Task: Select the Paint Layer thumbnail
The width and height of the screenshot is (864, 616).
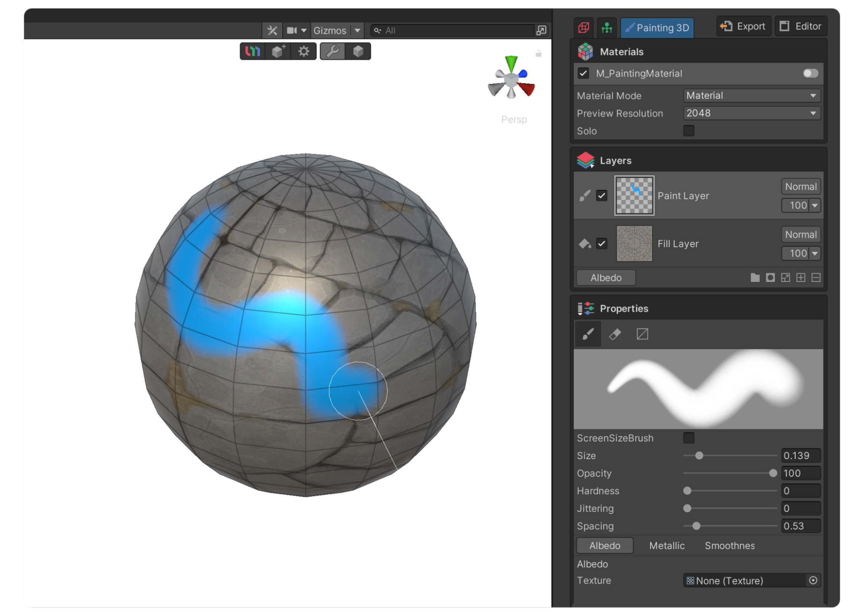Action: click(x=634, y=195)
